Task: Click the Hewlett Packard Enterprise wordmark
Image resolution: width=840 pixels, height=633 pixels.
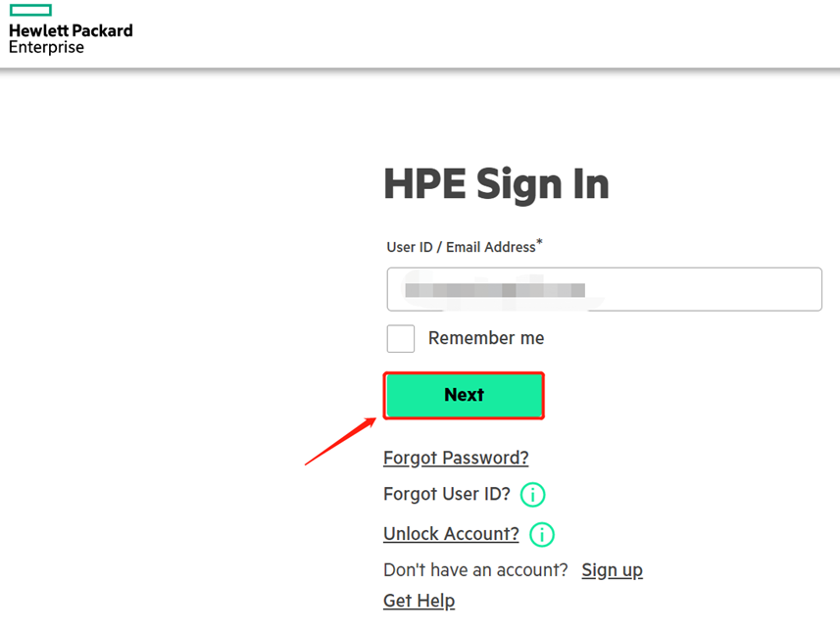Action: pyautogui.click(x=70, y=38)
